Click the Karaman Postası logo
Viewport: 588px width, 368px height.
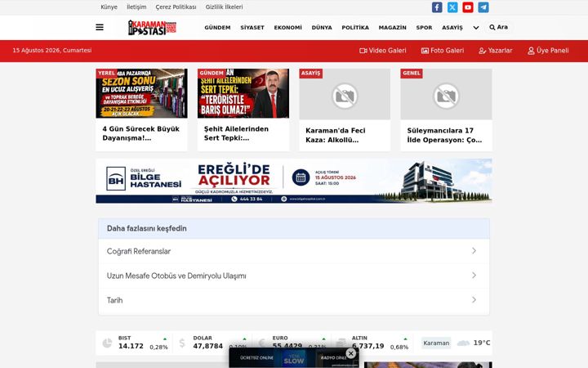(x=152, y=28)
